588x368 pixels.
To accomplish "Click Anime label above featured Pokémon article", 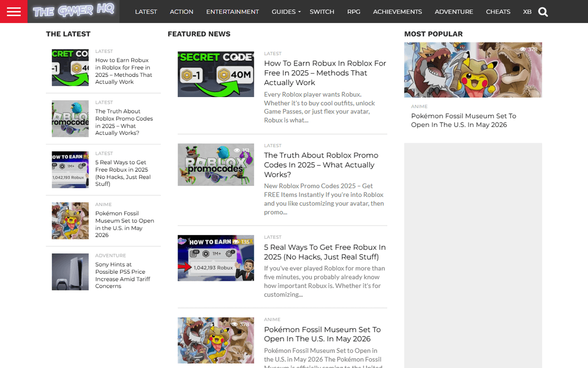I will click(272, 319).
